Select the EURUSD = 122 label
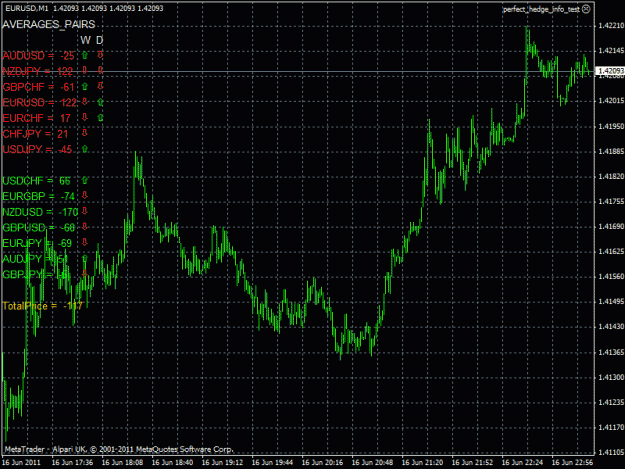 click(39, 102)
